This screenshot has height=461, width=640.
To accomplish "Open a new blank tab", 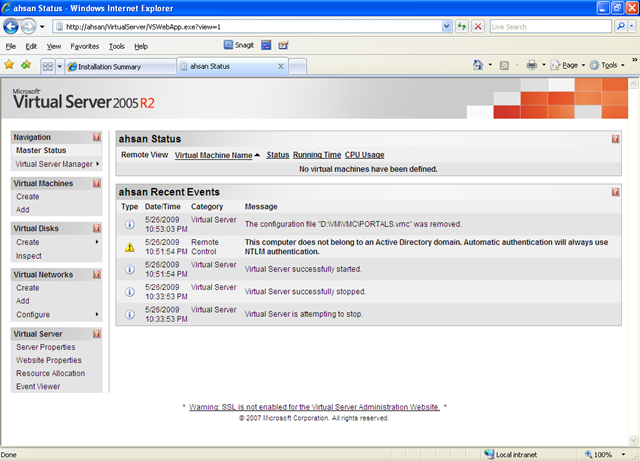I will click(x=298, y=67).
